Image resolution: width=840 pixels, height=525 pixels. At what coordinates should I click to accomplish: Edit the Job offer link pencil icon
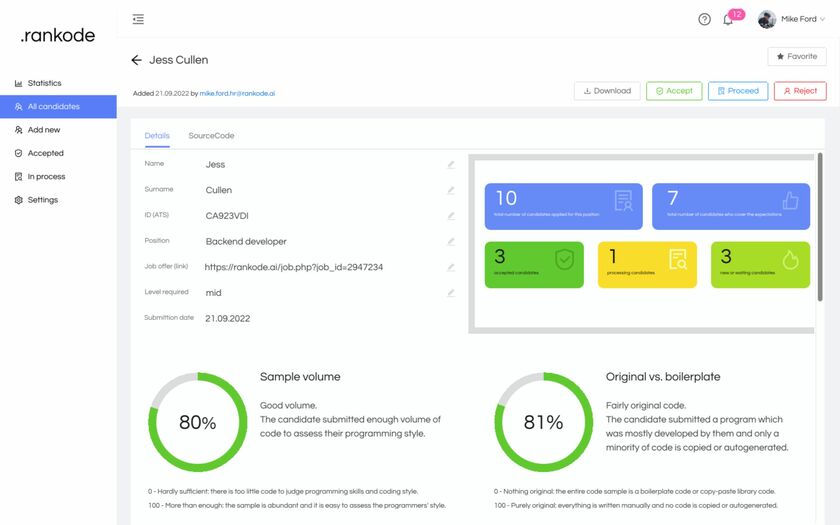pyautogui.click(x=451, y=267)
